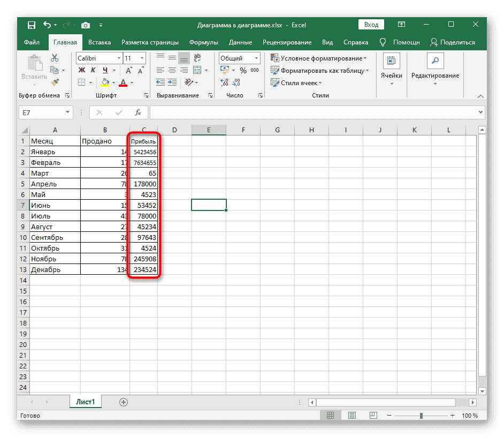Open the Calibri font name dropdown
Viewport: 504px width, 437px height.
118,58
